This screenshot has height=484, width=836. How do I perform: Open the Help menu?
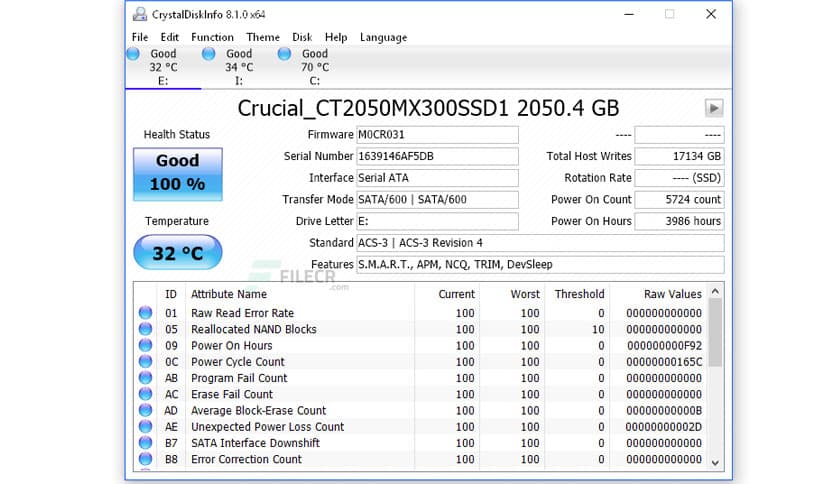(x=336, y=37)
